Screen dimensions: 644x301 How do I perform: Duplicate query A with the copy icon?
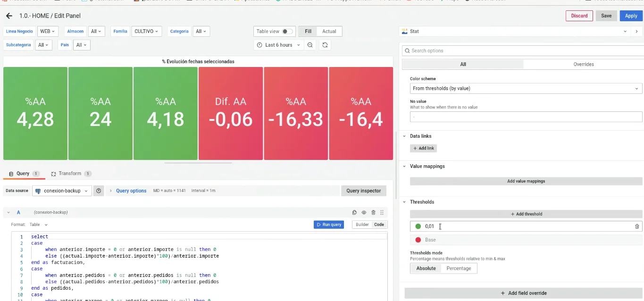[x=355, y=213]
